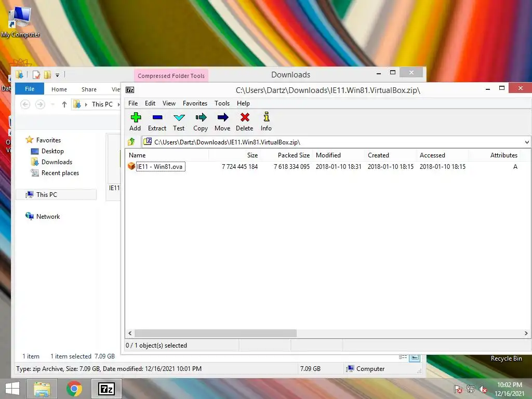The image size is (532, 399).
Task: Click the New folder icon in Quick Access Toolbar
Action: (x=47, y=75)
